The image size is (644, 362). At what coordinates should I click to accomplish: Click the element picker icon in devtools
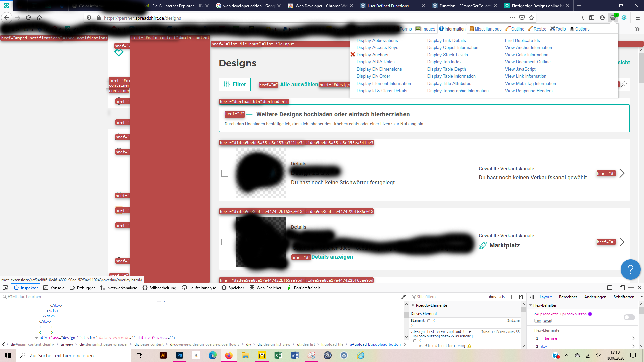click(5, 288)
